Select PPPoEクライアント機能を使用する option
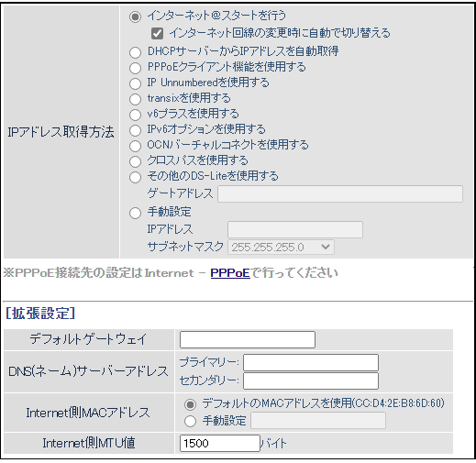Image resolution: width=476 pixels, height=463 pixels. [x=135, y=68]
